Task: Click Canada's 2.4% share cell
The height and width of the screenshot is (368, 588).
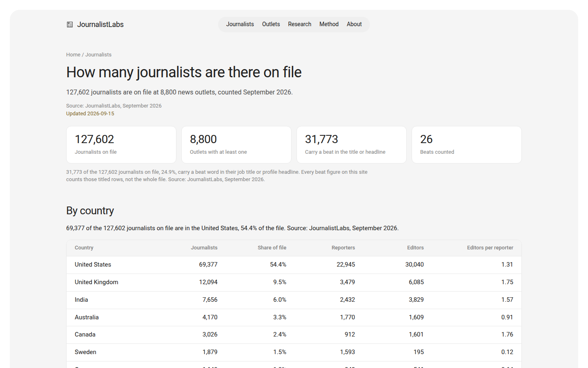Action: coord(280,334)
